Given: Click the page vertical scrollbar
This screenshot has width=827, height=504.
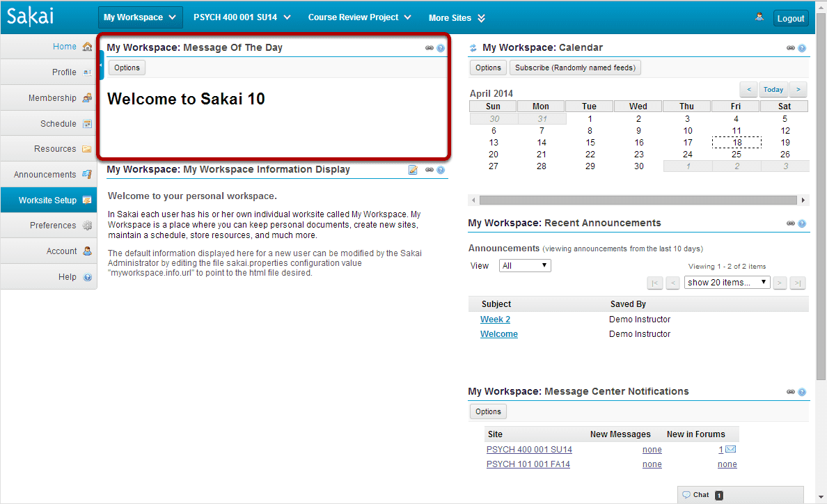Looking at the screenshot, I should 821,196.
